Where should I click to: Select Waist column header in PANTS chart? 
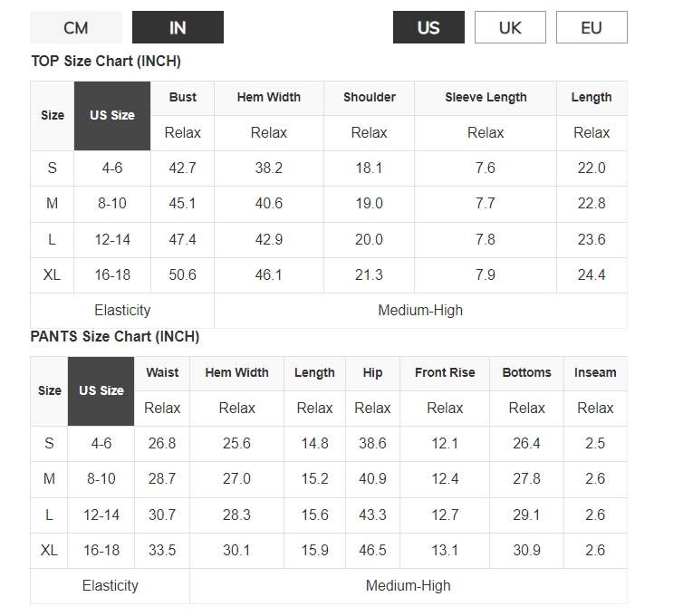pos(162,372)
